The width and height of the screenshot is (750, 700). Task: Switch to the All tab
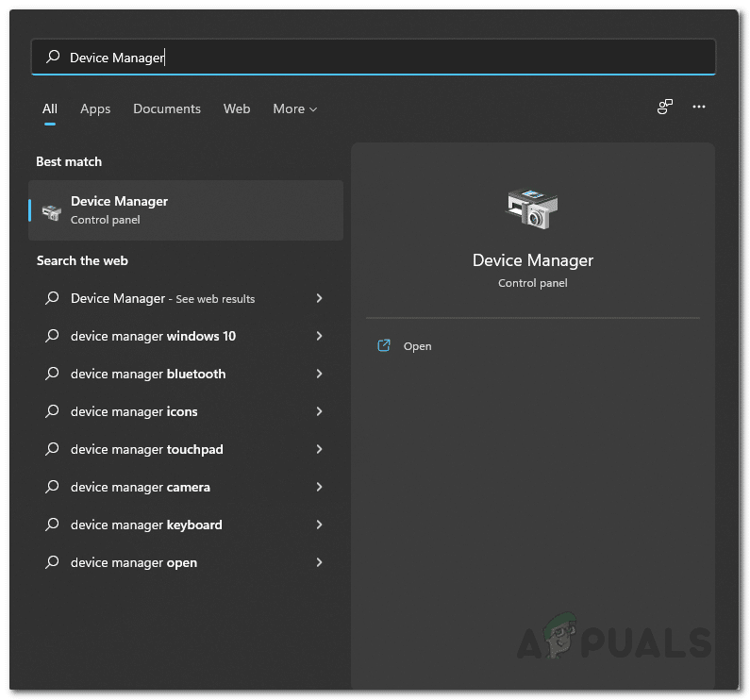pyautogui.click(x=50, y=109)
